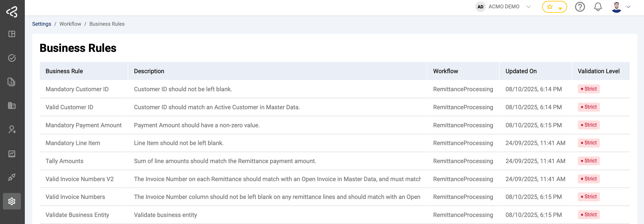Click the company/building icon in the sidebar

click(x=11, y=106)
